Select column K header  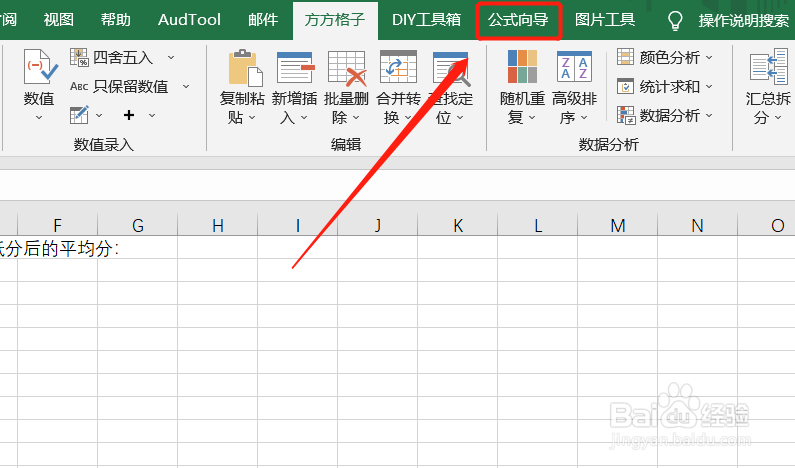click(458, 225)
